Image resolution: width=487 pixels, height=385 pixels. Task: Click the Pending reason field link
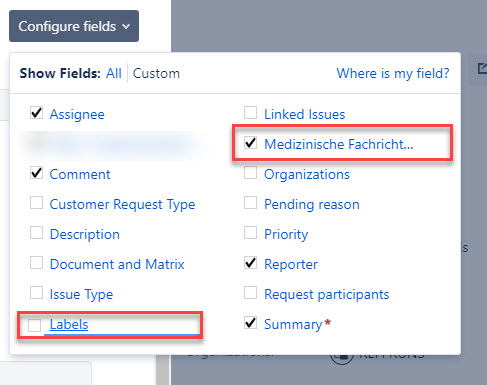tap(312, 204)
